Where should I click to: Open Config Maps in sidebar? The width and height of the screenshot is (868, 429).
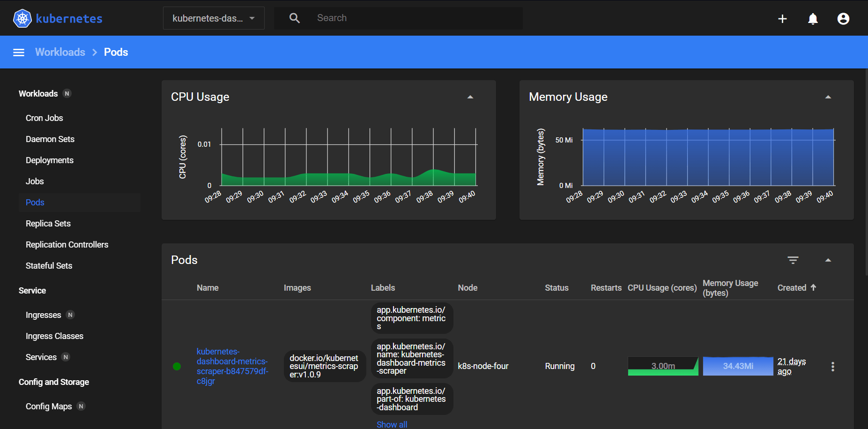(49, 406)
